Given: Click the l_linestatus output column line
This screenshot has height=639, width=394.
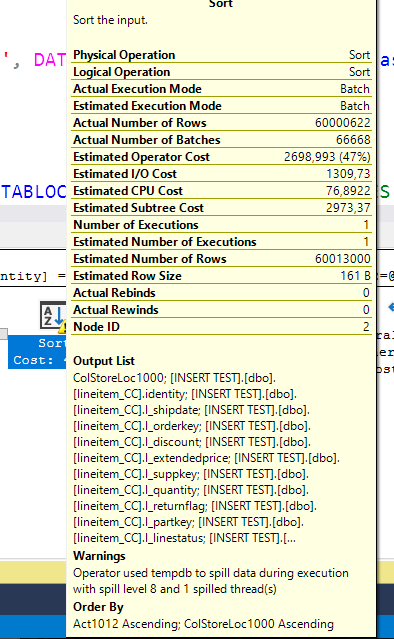Looking at the screenshot, I should click(185, 538).
